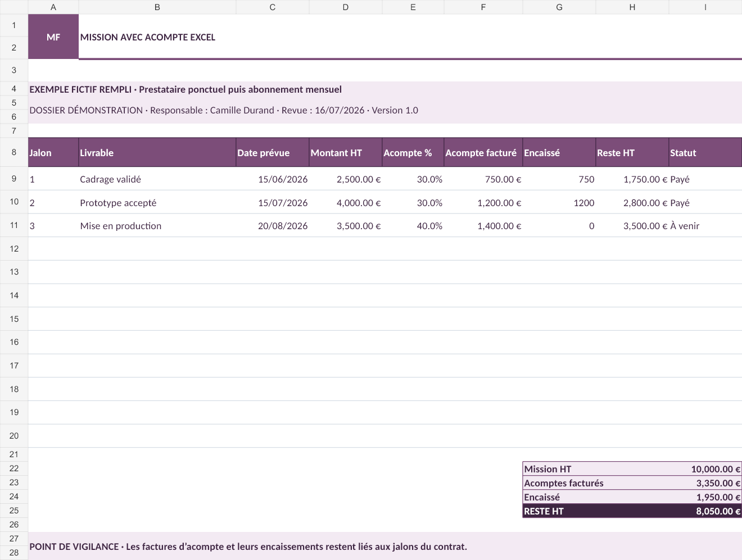The image size is (742, 560).
Task: Select row 15 header
Action: (14, 319)
